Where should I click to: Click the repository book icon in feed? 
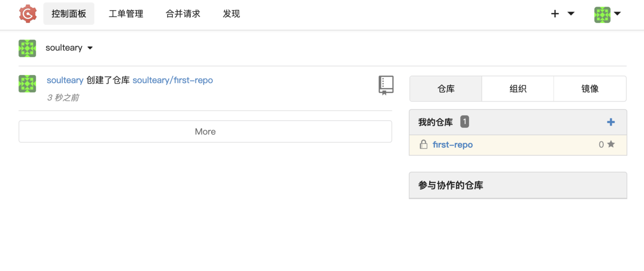click(x=386, y=85)
